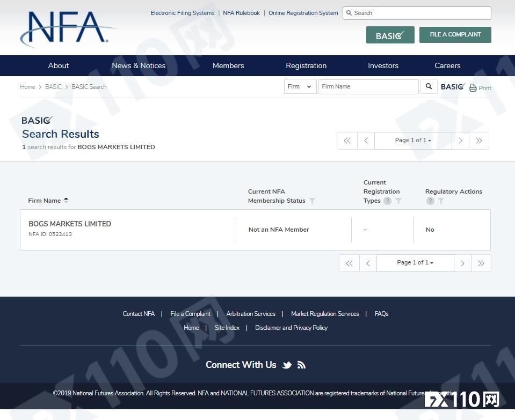Open FAQs footer link
The image size is (515, 420).
pyautogui.click(x=382, y=314)
